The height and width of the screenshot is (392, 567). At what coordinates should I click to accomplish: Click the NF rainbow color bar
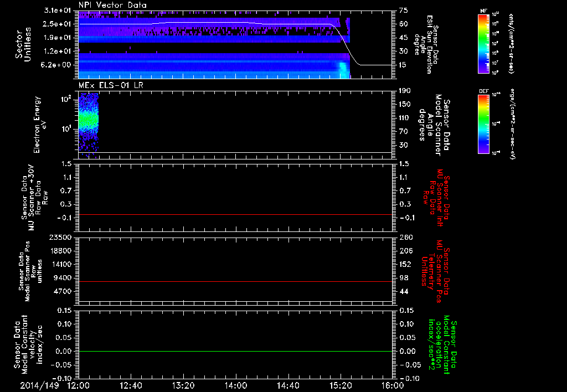484,43
